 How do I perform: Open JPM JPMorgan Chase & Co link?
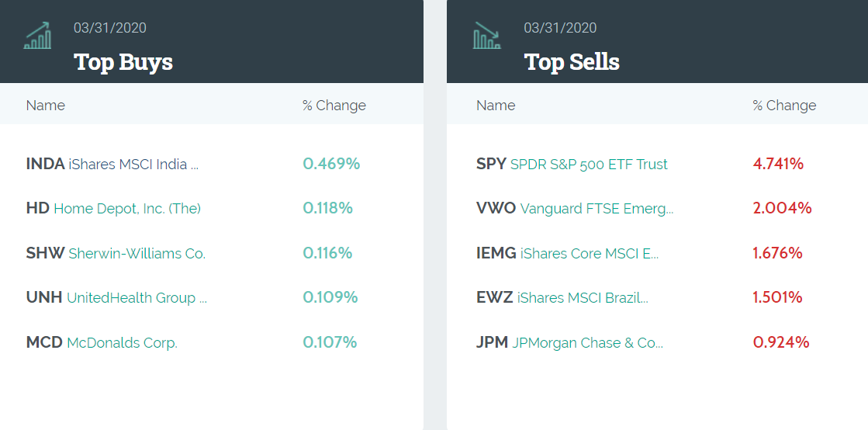[569, 342]
